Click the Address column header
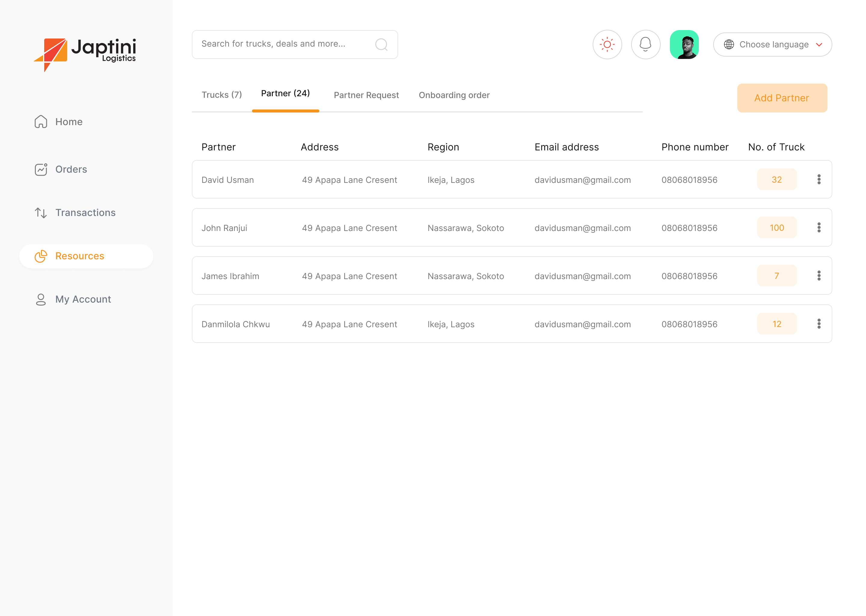This screenshot has height=616, width=866. tap(319, 147)
